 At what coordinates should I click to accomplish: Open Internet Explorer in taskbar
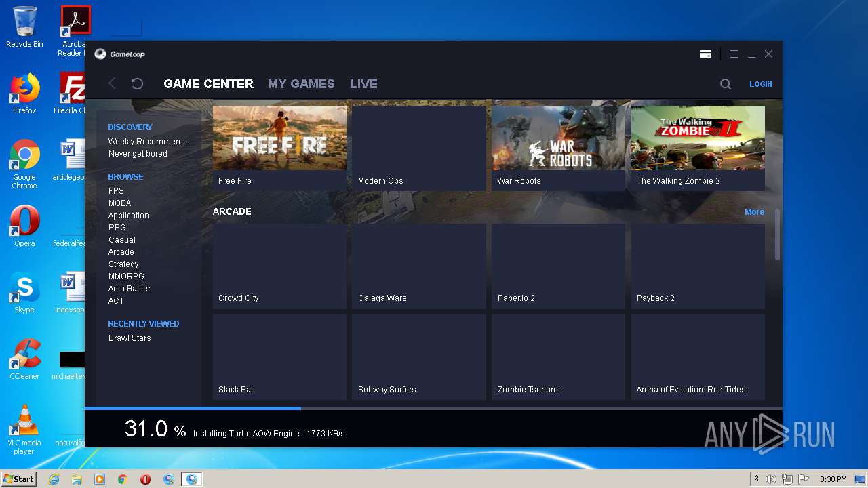pos(54,479)
